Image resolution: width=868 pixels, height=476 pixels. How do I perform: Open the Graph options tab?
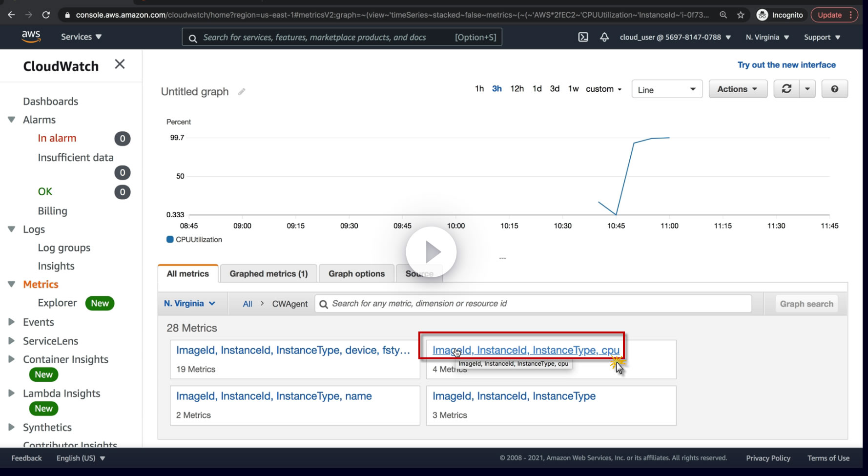[x=356, y=274]
